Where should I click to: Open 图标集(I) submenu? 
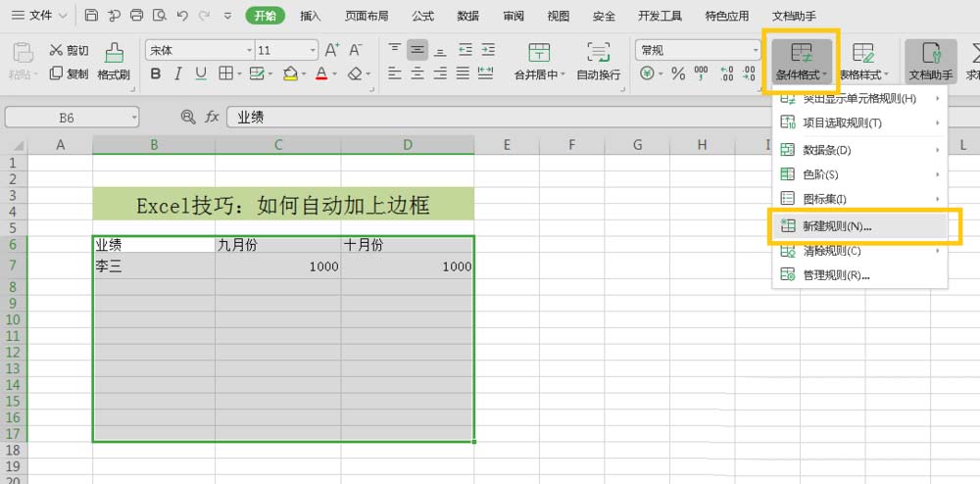tap(860, 199)
